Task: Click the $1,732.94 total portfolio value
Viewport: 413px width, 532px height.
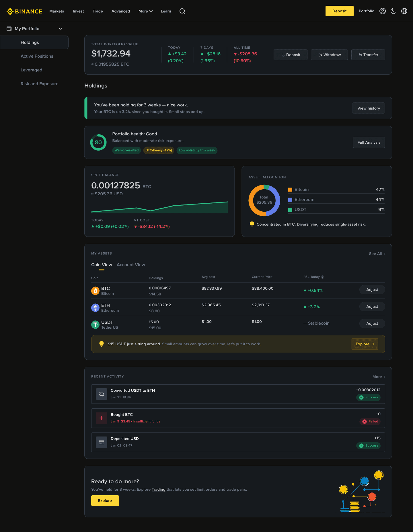Action: pyautogui.click(x=111, y=54)
